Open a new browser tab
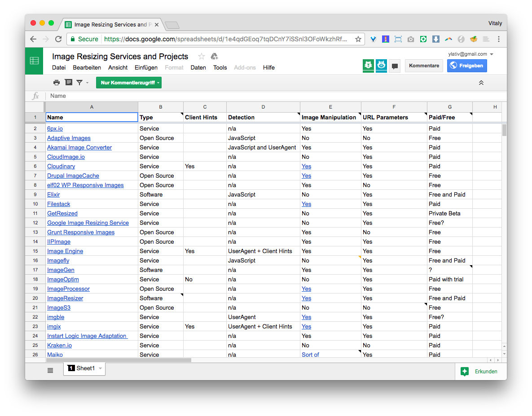 (x=172, y=25)
